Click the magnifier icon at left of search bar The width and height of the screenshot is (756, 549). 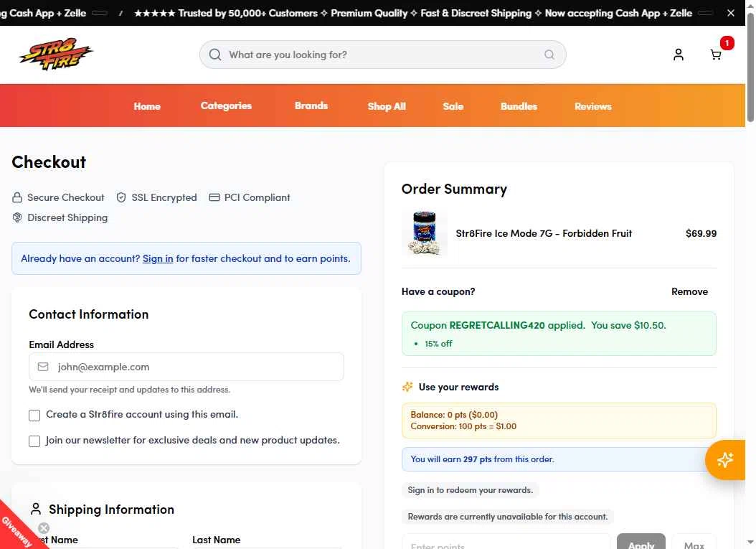pyautogui.click(x=215, y=55)
